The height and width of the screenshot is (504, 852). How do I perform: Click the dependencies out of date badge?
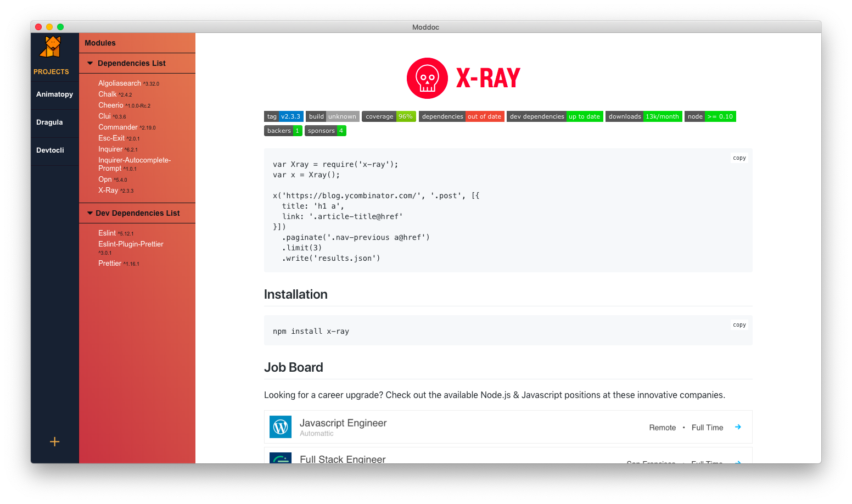[x=462, y=116]
